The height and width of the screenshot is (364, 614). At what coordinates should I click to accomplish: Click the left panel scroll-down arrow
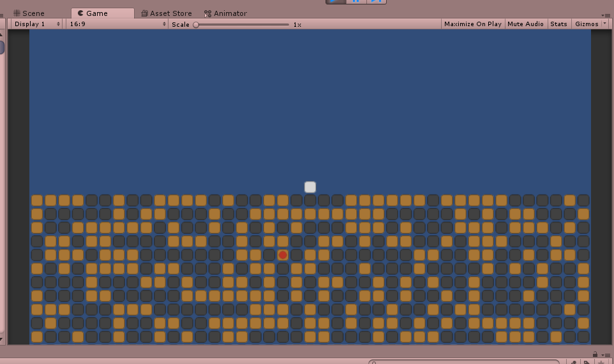click(x=1, y=340)
